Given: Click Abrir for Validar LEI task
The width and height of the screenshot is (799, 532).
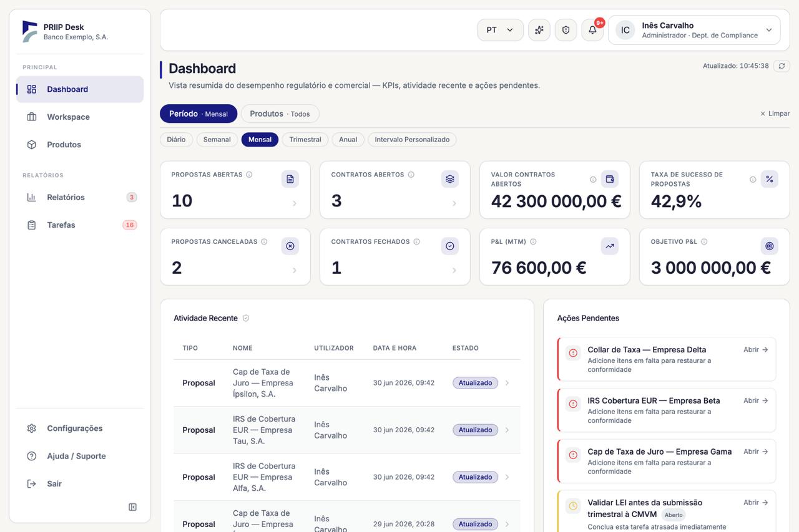Looking at the screenshot, I should tap(755, 502).
